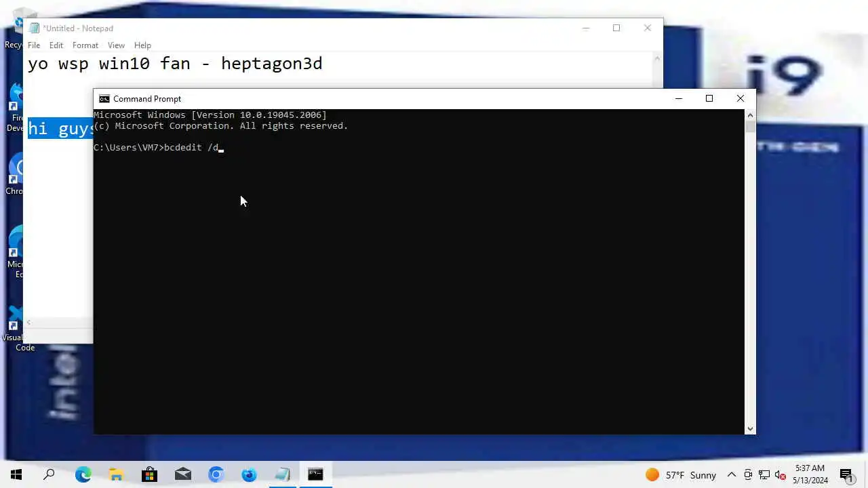
Task: Open the weather widget showing 57°F Sunny
Action: (681, 475)
